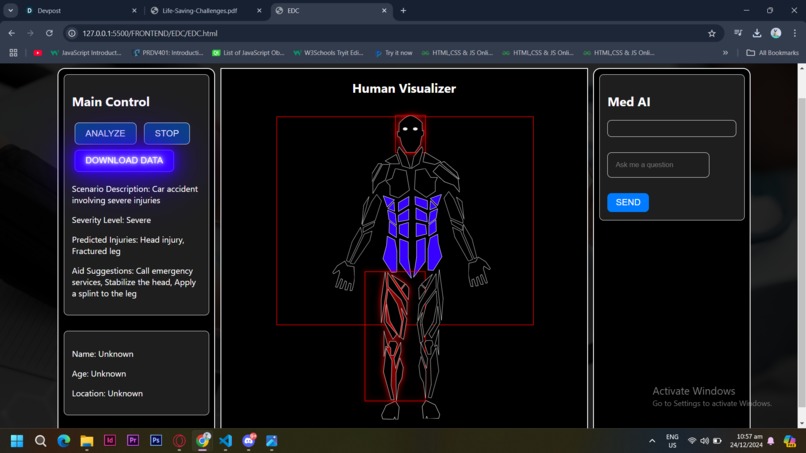Open a new browser tab
This screenshot has width=806, height=453.
pos(404,11)
